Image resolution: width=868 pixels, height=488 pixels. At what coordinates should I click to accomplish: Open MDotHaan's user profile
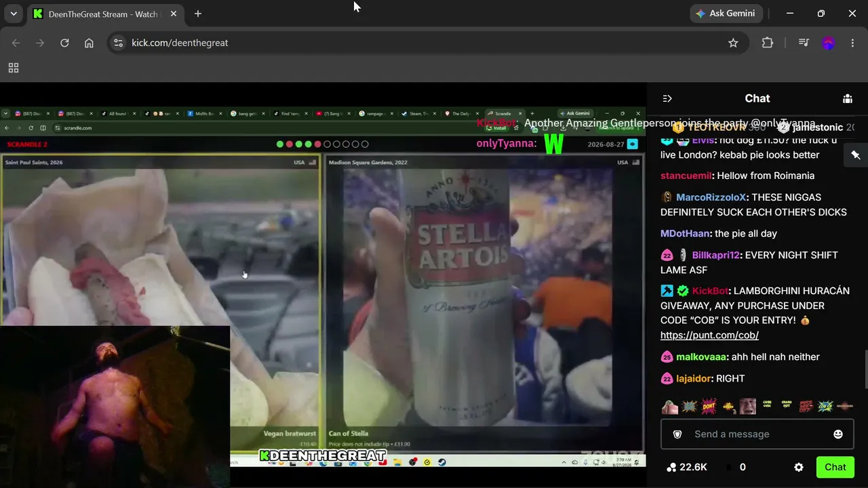click(x=685, y=234)
